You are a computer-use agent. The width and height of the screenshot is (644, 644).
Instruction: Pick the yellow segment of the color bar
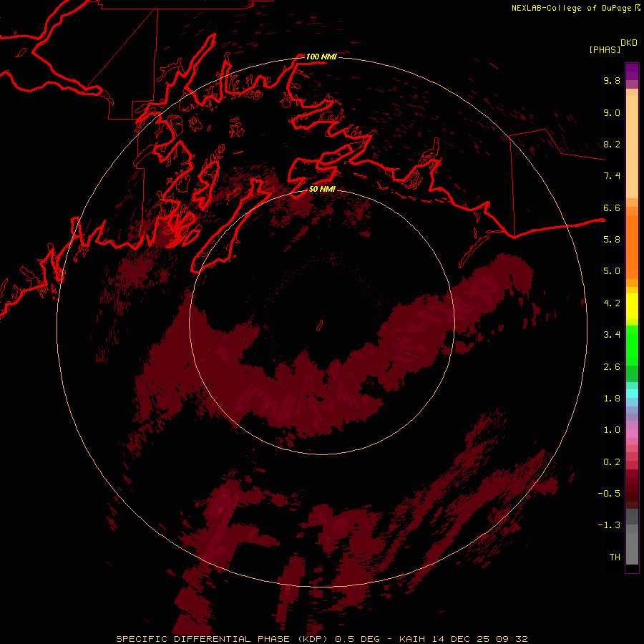[x=632, y=306]
